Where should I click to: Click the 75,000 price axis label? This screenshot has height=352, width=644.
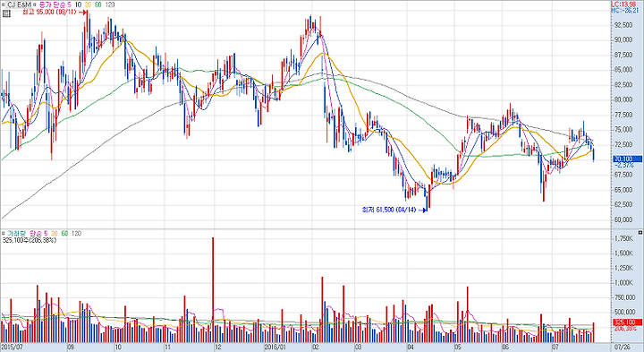coord(623,130)
